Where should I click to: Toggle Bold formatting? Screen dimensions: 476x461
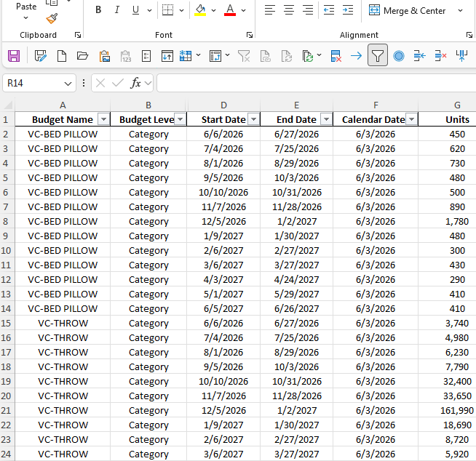(98, 10)
